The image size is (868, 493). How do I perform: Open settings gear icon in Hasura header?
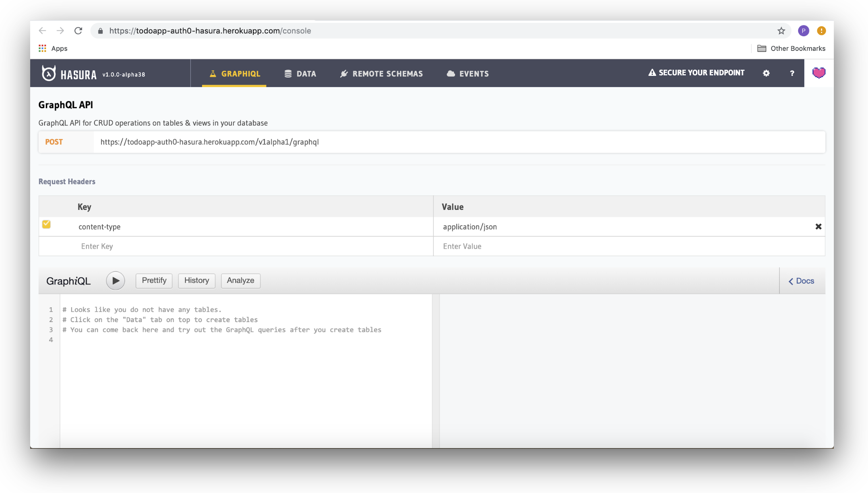[x=766, y=73]
